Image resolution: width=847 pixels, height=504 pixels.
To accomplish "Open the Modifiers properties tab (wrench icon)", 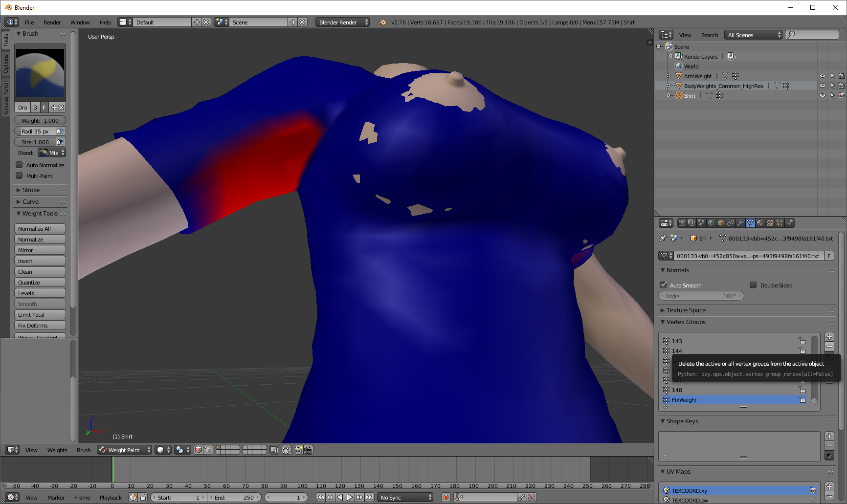I will [x=740, y=223].
